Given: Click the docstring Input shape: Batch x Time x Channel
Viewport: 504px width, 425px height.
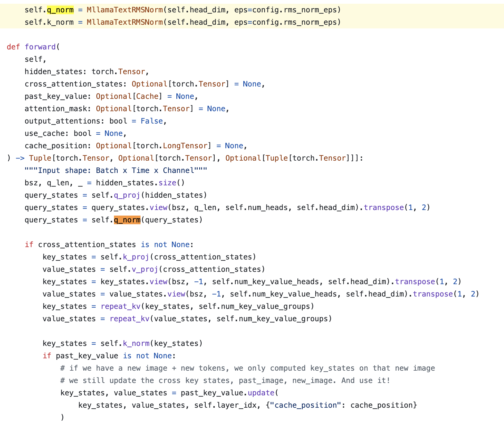Looking at the screenshot, I should click(116, 170).
